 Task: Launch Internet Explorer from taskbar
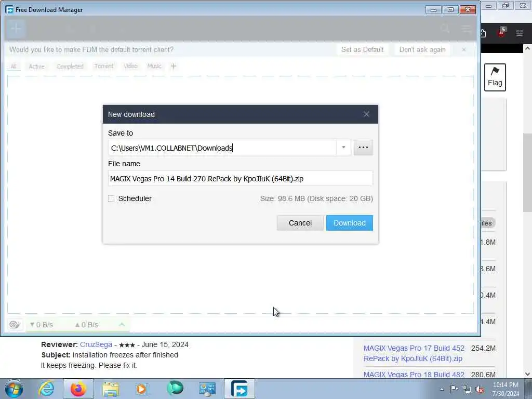coord(46,389)
